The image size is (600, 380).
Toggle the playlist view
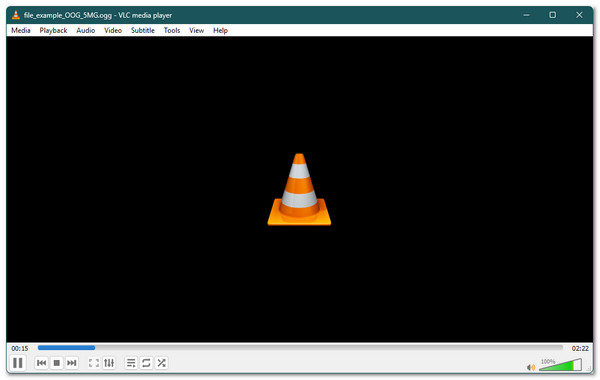(x=131, y=362)
